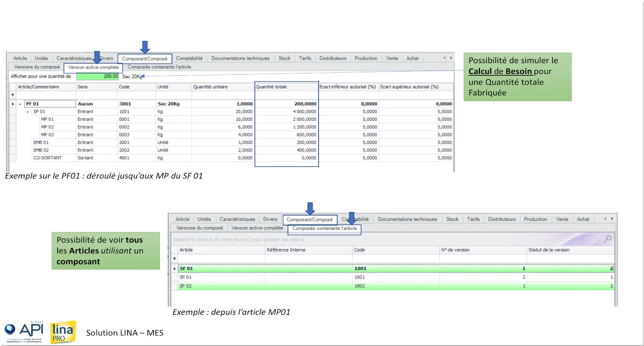The width and height of the screenshot is (644, 346).
Task: Click the magnifier search icon in lower grid
Action: tap(608, 239)
